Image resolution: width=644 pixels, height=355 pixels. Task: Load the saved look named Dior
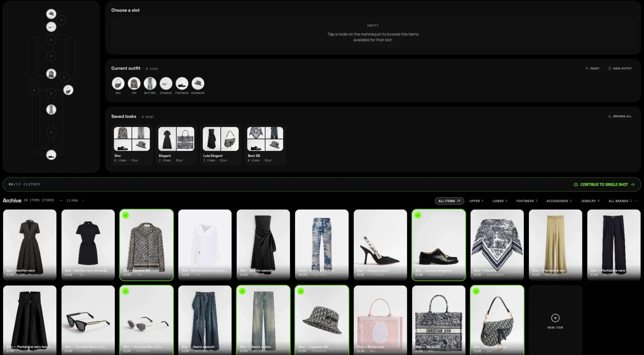pyautogui.click(x=131, y=145)
